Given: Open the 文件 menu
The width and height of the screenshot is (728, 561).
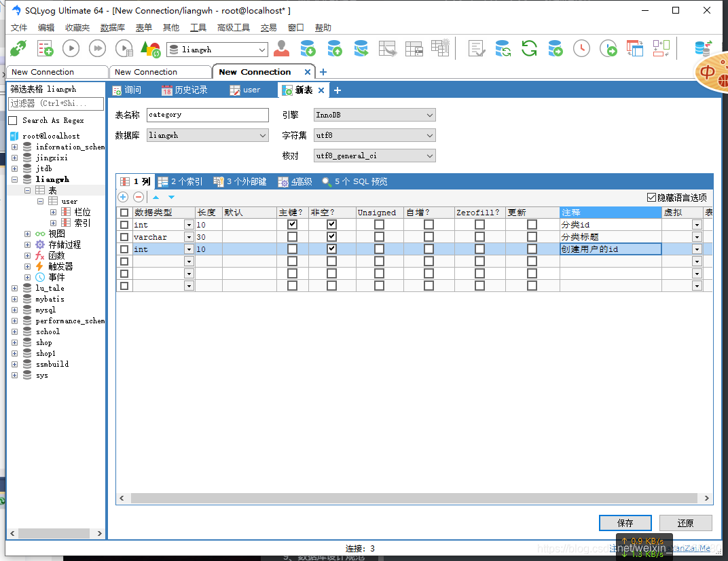Looking at the screenshot, I should (19, 27).
